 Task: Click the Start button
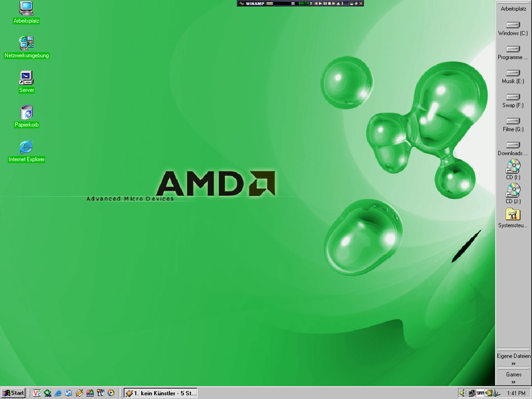click(13, 393)
